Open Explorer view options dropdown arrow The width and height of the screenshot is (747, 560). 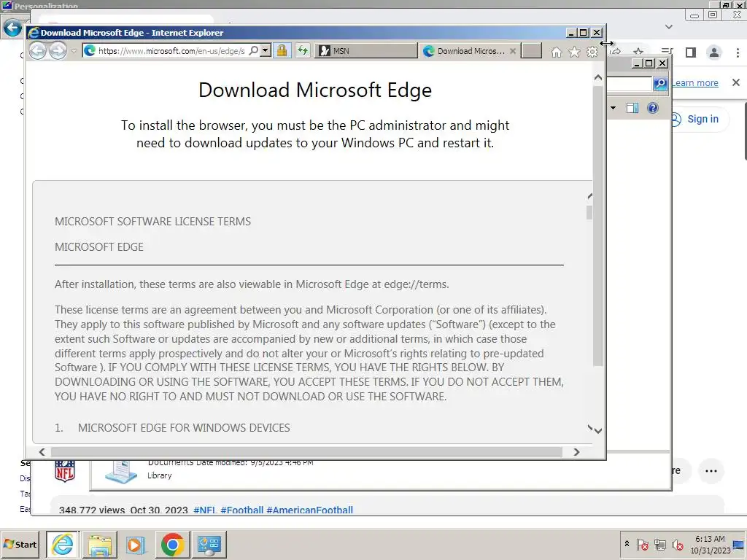[613, 108]
